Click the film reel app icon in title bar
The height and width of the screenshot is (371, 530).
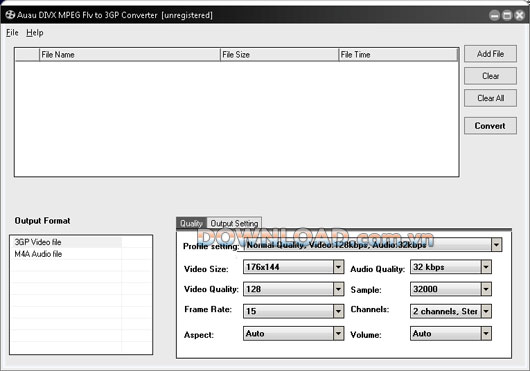click(x=10, y=15)
